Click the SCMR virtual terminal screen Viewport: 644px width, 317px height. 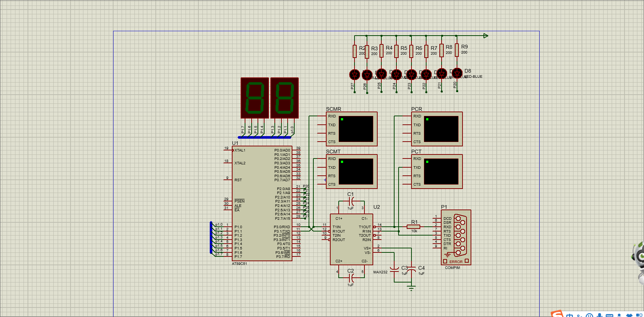click(x=356, y=129)
